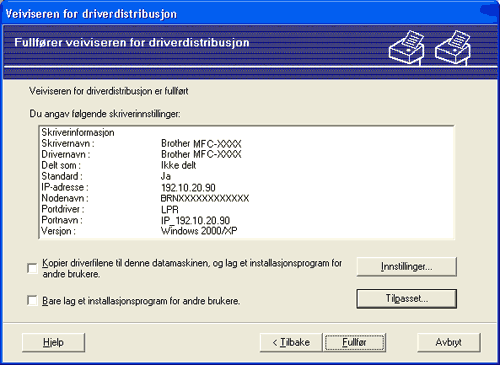
Task: Select Versjon value Windows 2000/XP
Action: 199,231
